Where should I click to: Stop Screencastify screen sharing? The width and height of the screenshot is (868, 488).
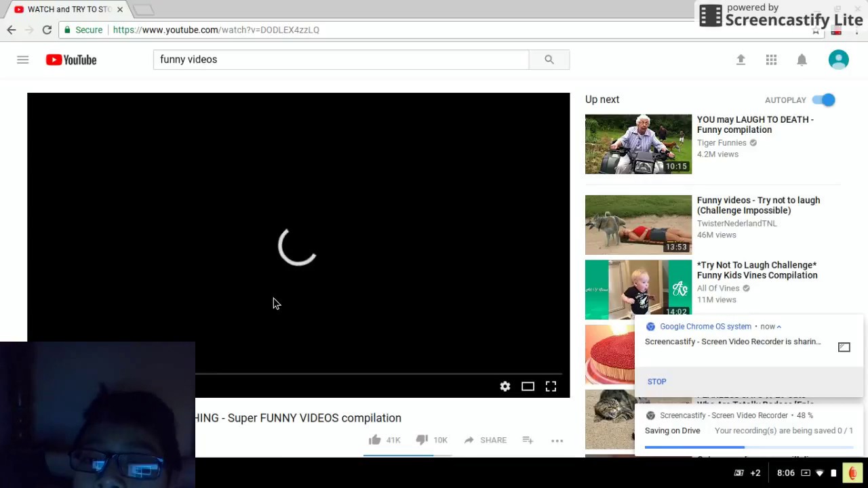pos(656,382)
